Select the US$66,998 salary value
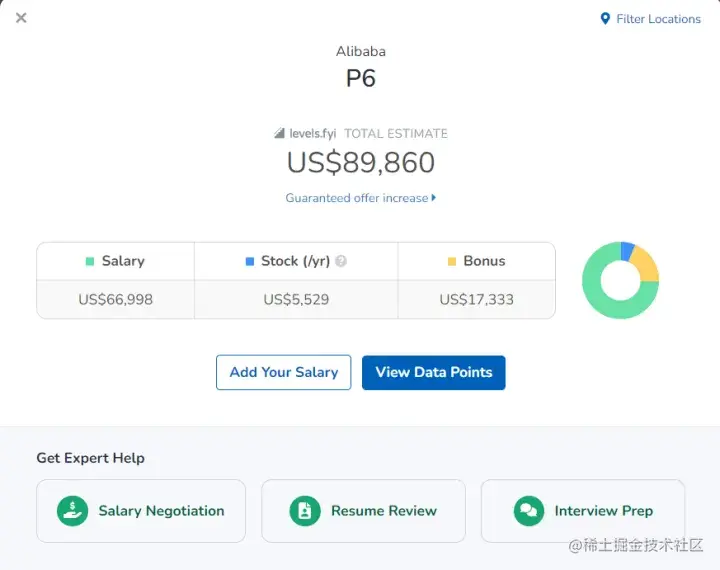This screenshot has width=720, height=570. (x=116, y=299)
